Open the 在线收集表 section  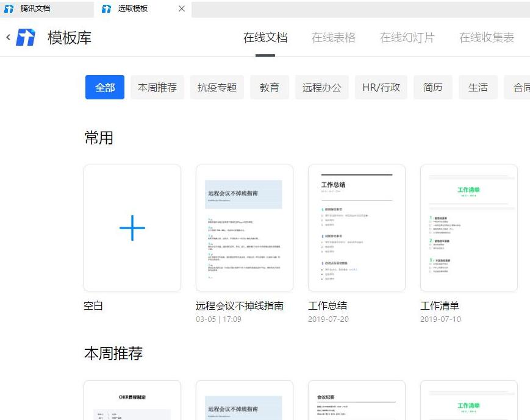tap(486, 37)
